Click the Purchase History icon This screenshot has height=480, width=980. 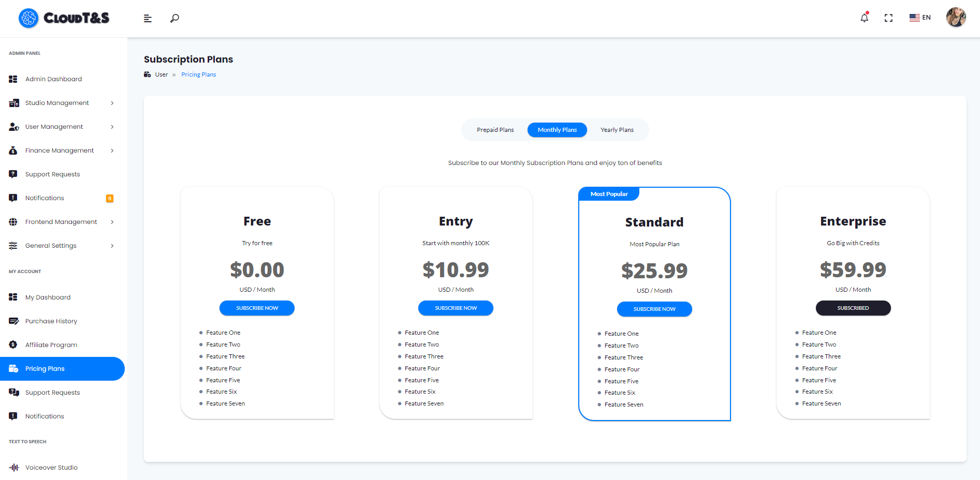coord(13,321)
